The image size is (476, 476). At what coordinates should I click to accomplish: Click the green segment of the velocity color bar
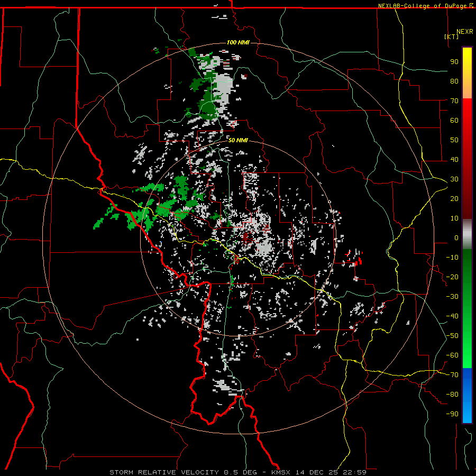pyautogui.click(x=467, y=308)
